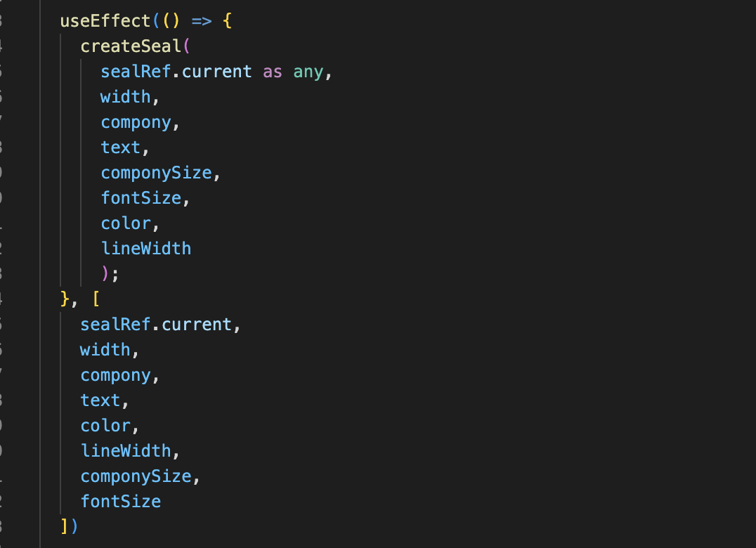Click the width argument inside createSeal
This screenshot has width=756, height=548.
tap(125, 97)
